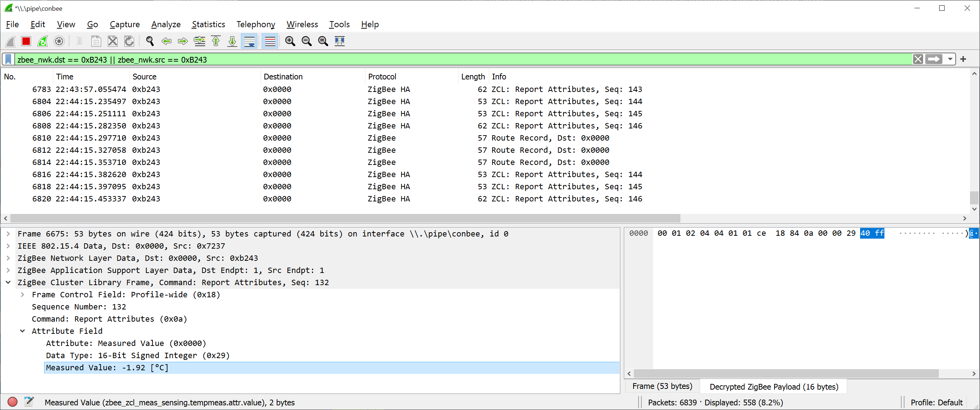This screenshot has width=980, height=410.
Task: Open the expert information indicator in status bar
Action: [x=13, y=402]
